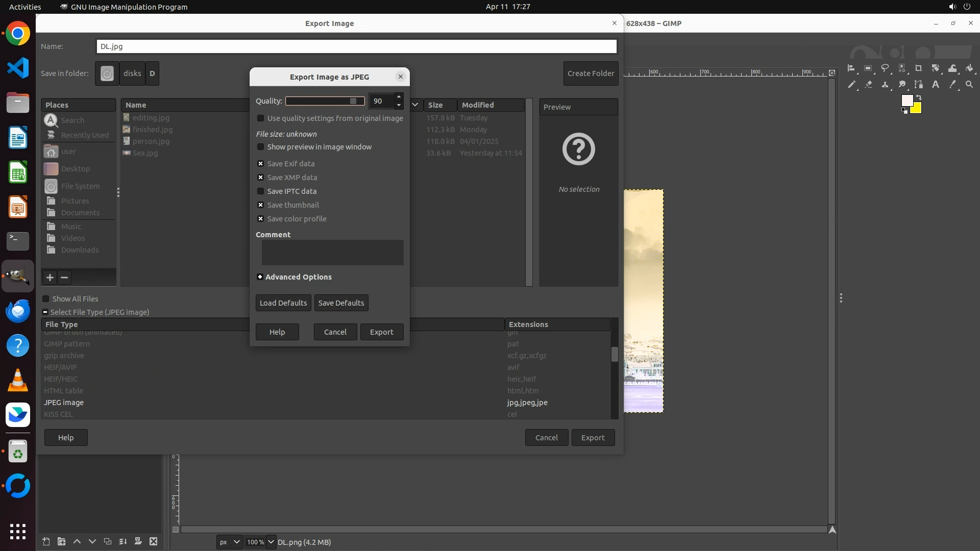Select the Text tool

936,85
